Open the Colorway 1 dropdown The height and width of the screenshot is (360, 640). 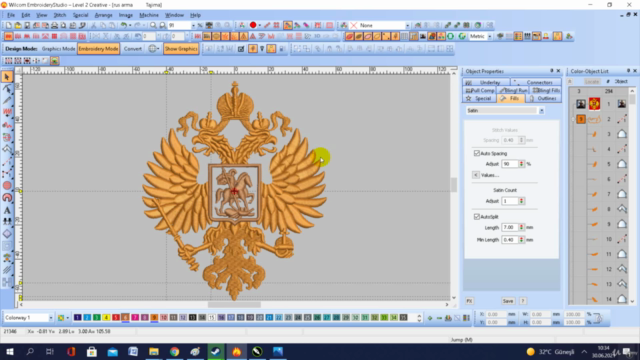(x=51, y=318)
